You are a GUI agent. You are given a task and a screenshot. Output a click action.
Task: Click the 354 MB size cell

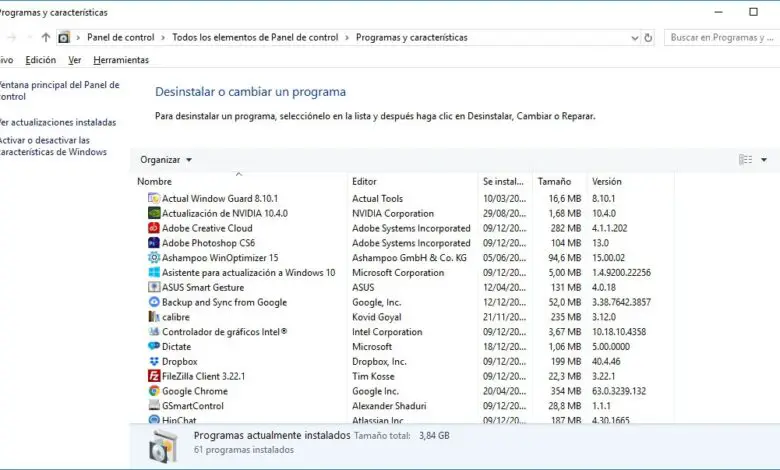tap(566, 391)
